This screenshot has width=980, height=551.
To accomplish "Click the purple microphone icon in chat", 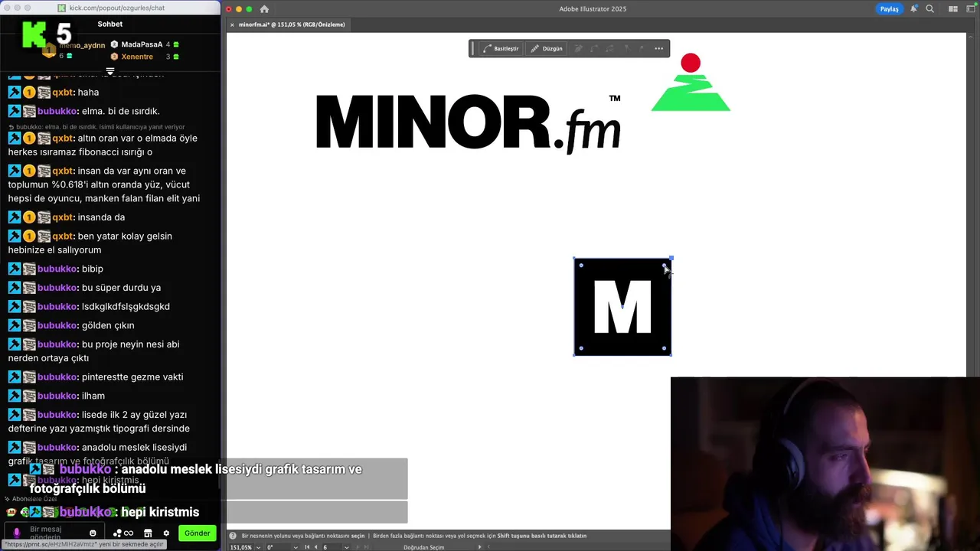I will pos(16,533).
